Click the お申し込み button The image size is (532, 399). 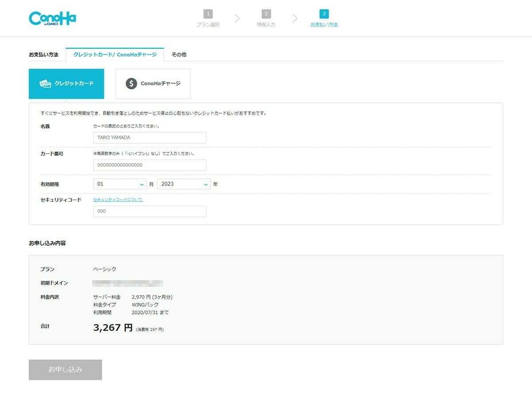65,369
